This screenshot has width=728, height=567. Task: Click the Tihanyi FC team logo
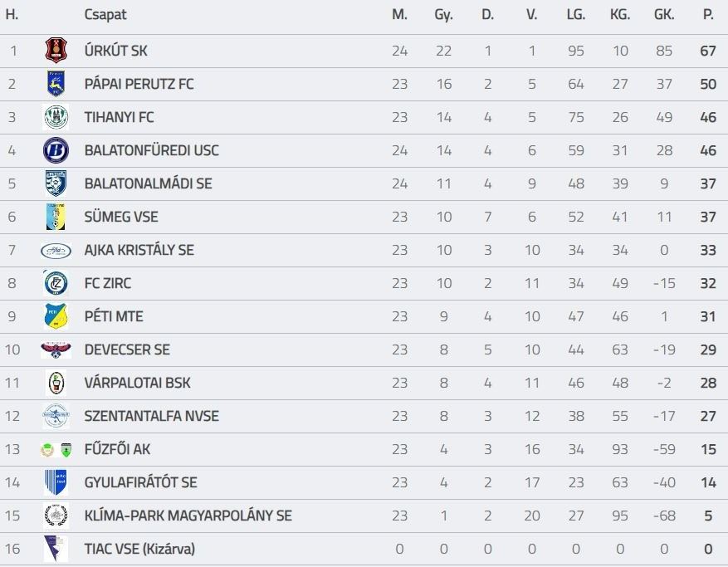tap(56, 117)
